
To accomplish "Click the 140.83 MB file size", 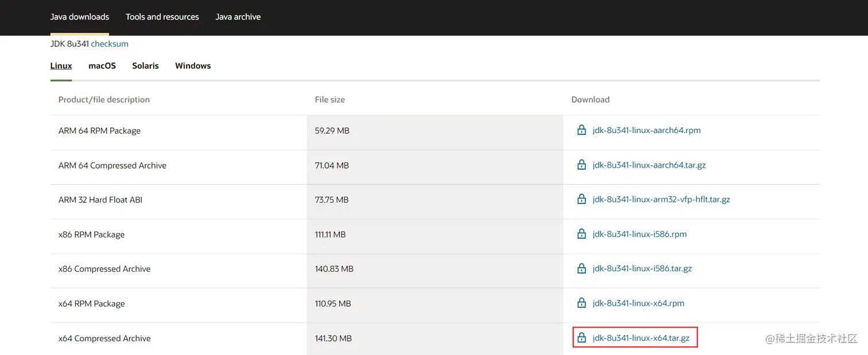I will pyautogui.click(x=334, y=269).
